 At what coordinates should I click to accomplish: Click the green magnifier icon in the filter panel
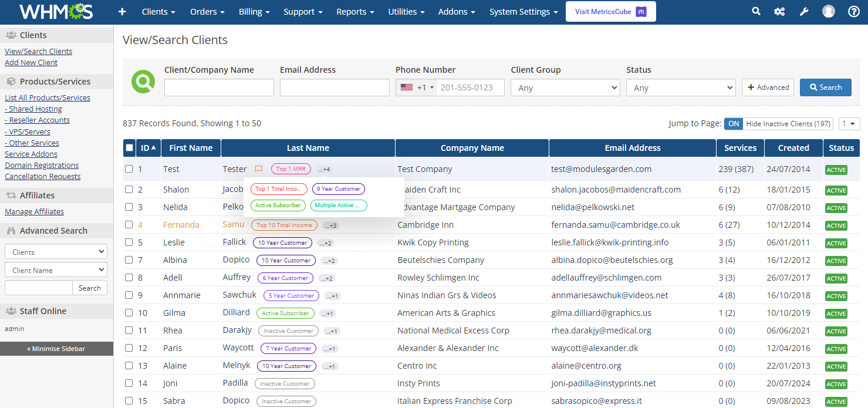143,81
